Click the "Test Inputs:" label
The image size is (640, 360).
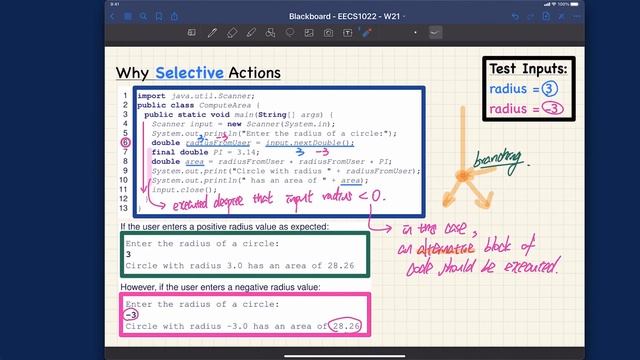528,69
